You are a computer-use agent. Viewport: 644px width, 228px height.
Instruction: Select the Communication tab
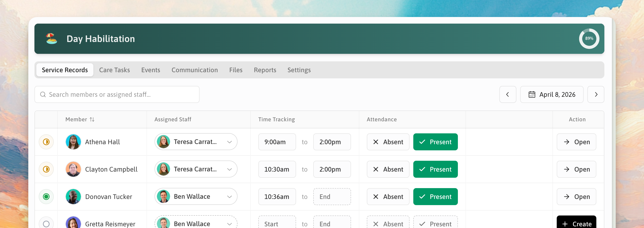click(x=195, y=70)
